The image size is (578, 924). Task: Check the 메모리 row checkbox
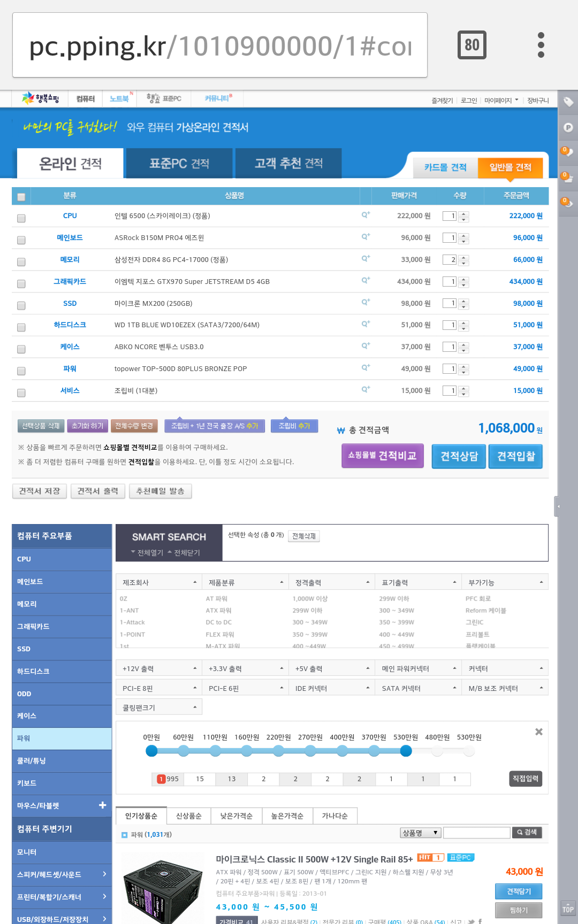tap(21, 262)
